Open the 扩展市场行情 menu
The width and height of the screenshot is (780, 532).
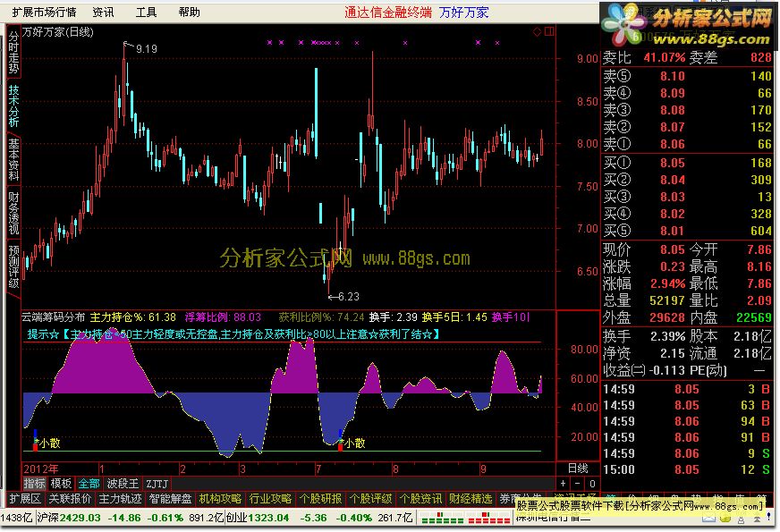click(x=44, y=12)
